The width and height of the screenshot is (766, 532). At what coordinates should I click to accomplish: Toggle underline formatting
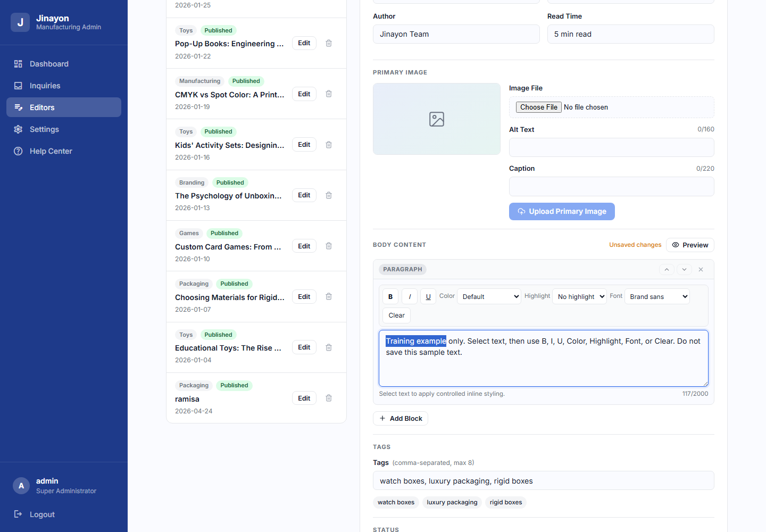[428, 296]
